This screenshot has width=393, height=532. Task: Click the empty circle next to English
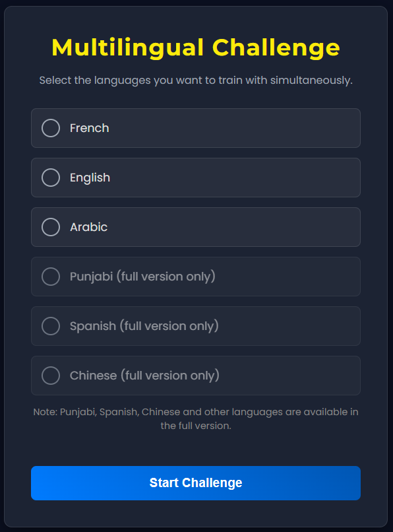pyautogui.click(x=51, y=178)
